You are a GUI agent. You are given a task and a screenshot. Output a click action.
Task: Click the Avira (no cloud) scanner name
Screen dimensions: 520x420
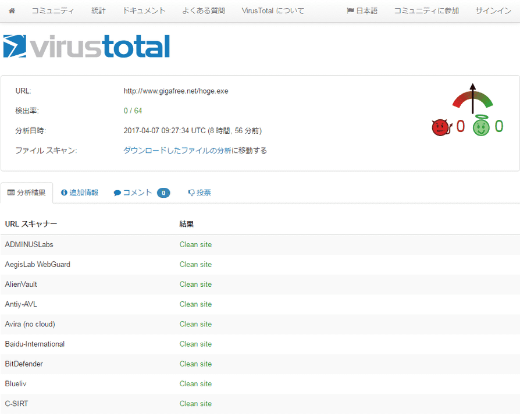pyautogui.click(x=30, y=324)
